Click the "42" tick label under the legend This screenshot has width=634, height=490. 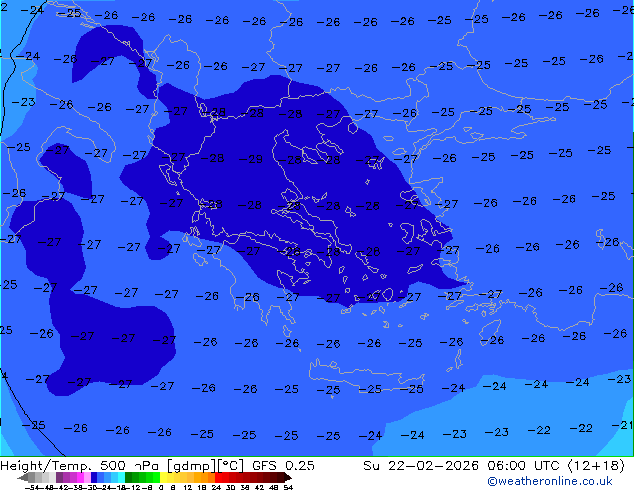[259, 487]
